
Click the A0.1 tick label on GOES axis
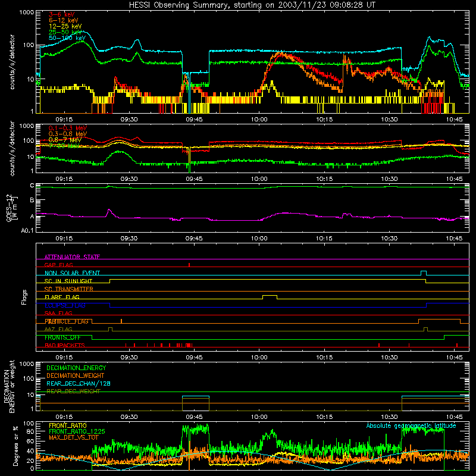click(27, 230)
